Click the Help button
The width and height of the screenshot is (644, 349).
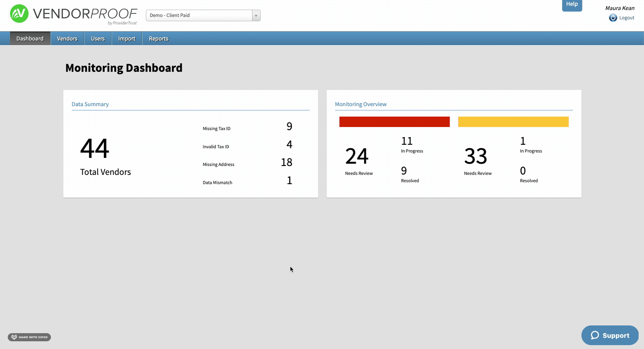point(572,5)
